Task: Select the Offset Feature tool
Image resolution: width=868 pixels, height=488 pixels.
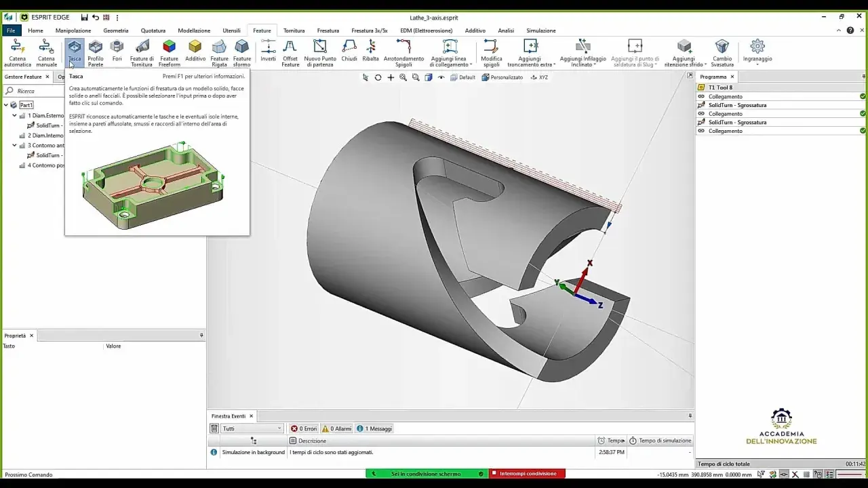Action: coord(290,53)
